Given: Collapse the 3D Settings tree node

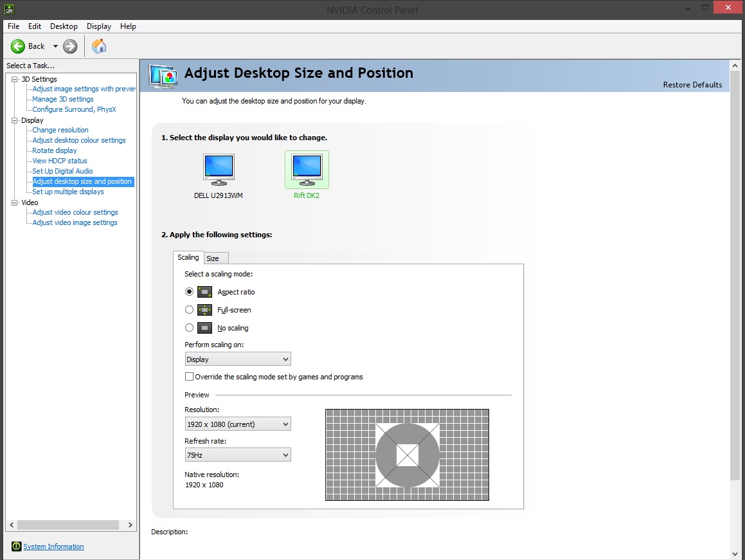Looking at the screenshot, I should pyautogui.click(x=15, y=79).
